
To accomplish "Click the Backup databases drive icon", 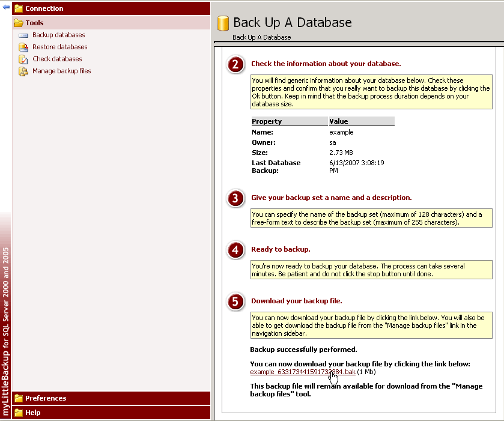I will coord(23,35).
